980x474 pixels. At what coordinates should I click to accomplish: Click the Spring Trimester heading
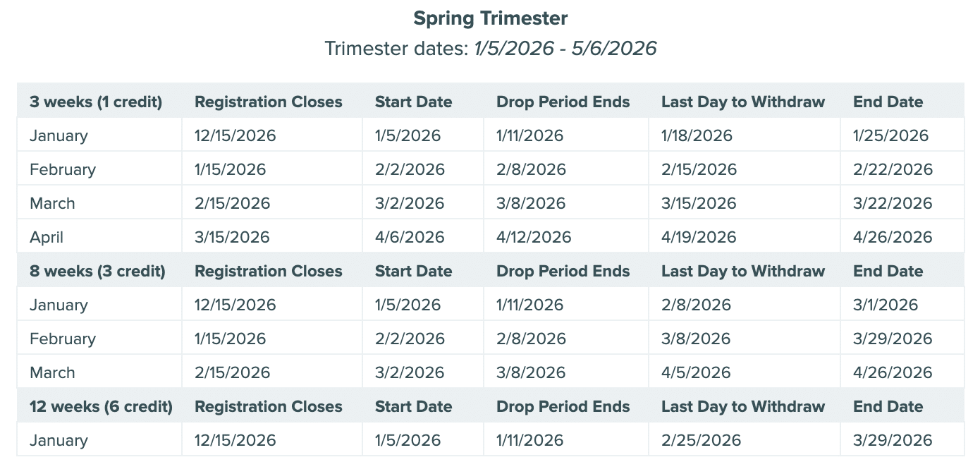490,18
